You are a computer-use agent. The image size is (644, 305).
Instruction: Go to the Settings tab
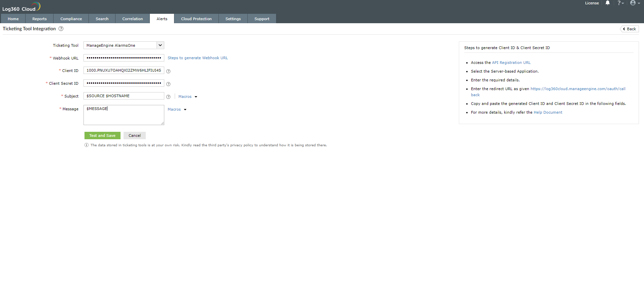click(x=233, y=19)
